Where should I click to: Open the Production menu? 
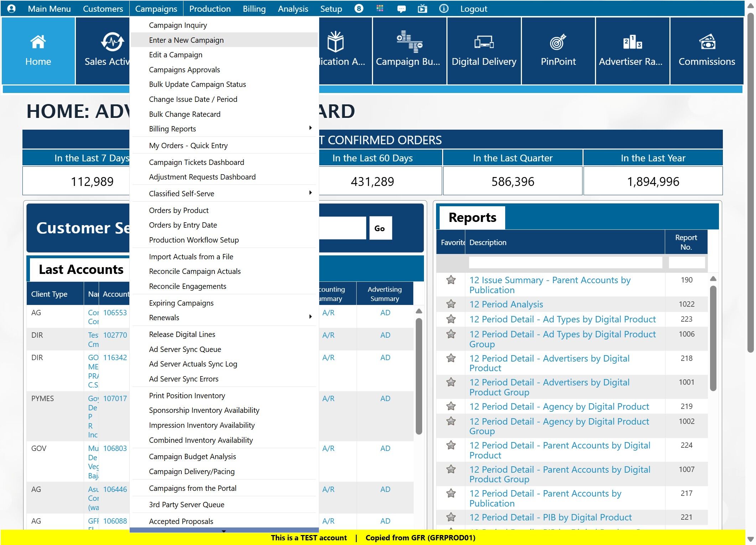[210, 9]
